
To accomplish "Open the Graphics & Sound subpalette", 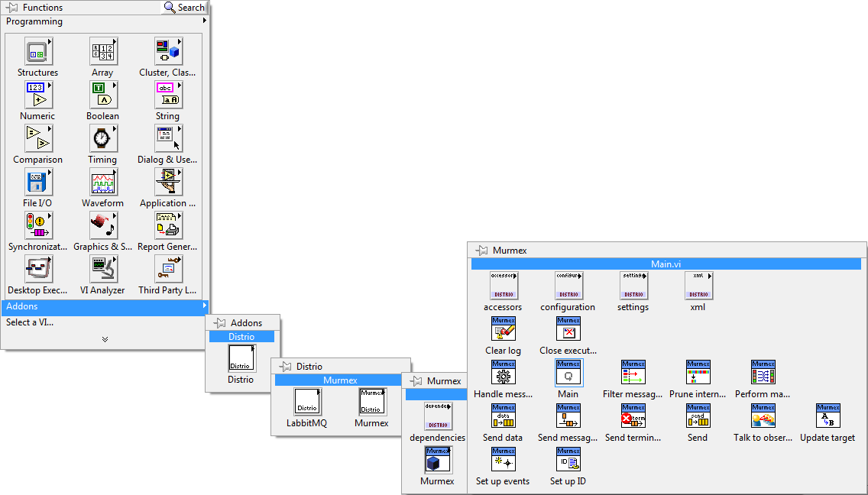I will (x=103, y=225).
